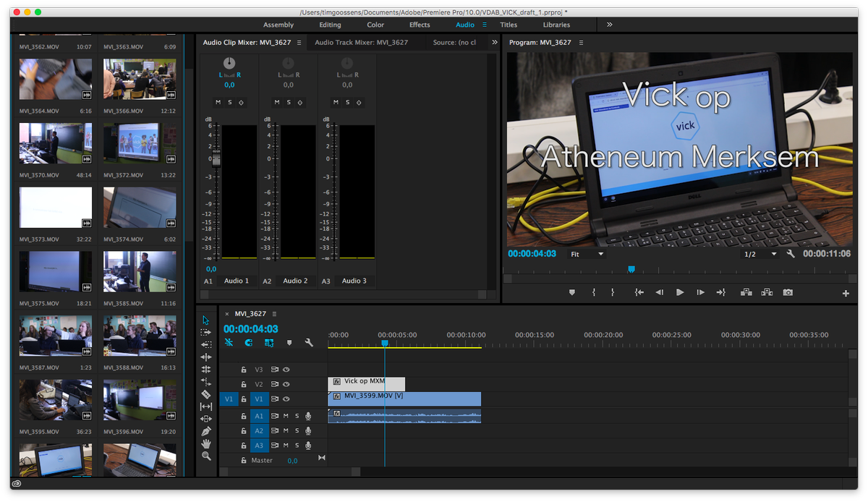
Task: Select the Slide tool
Action: coord(206,419)
